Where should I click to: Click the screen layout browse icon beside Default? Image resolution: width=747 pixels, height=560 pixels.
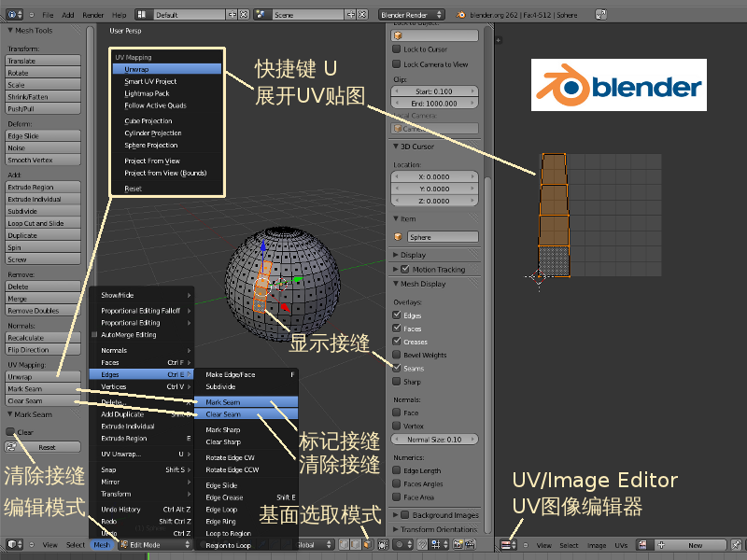(142, 15)
